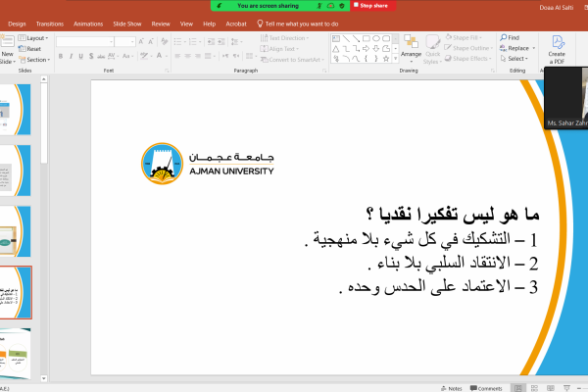Switch to Normal view in status bar

[518, 388]
